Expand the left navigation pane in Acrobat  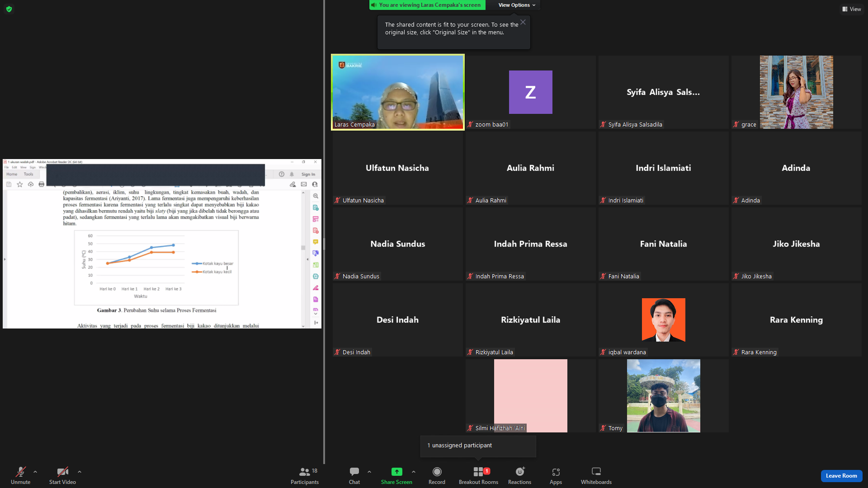tap(5, 259)
